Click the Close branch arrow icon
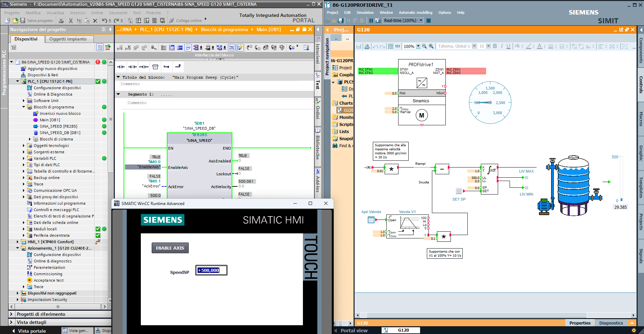The width and height of the screenshot is (644, 334). (x=178, y=67)
